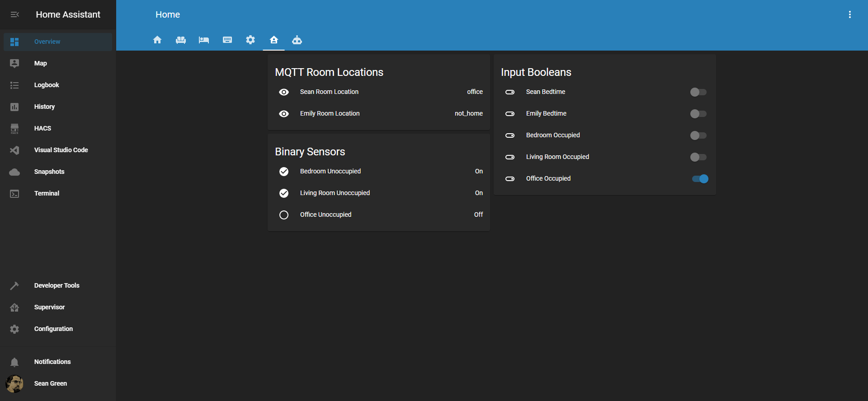The height and width of the screenshot is (401, 868).
Task: Click the toggle icon beside Bedroom Occupied label
Action: click(x=510, y=135)
